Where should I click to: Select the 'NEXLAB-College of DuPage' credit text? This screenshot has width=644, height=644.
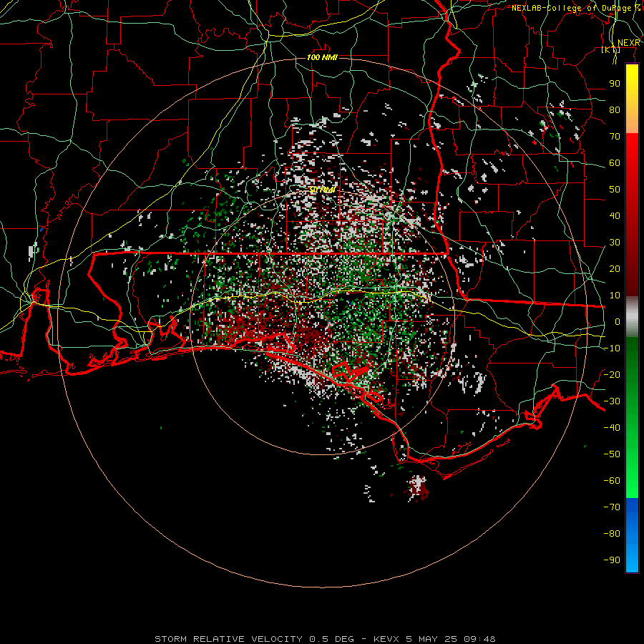coord(571,8)
